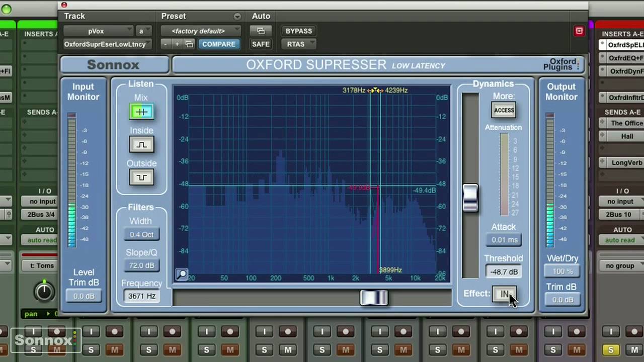Toggle plugin BYPASS
The width and height of the screenshot is (644, 362).
point(299,31)
